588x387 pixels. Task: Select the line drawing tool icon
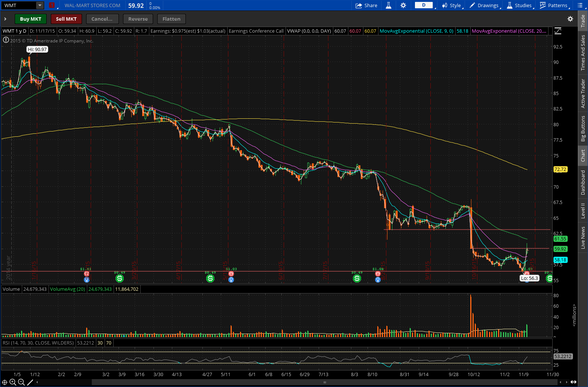(x=30, y=382)
